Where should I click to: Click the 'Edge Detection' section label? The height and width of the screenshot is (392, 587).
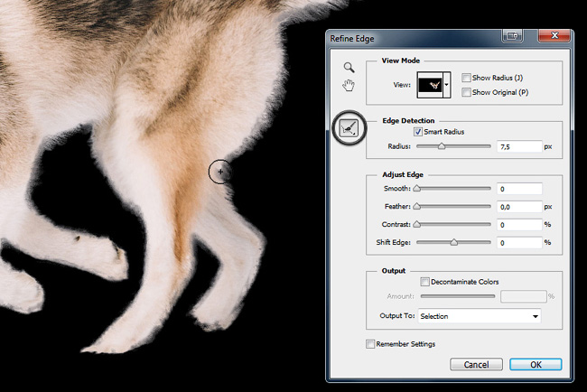click(x=408, y=120)
